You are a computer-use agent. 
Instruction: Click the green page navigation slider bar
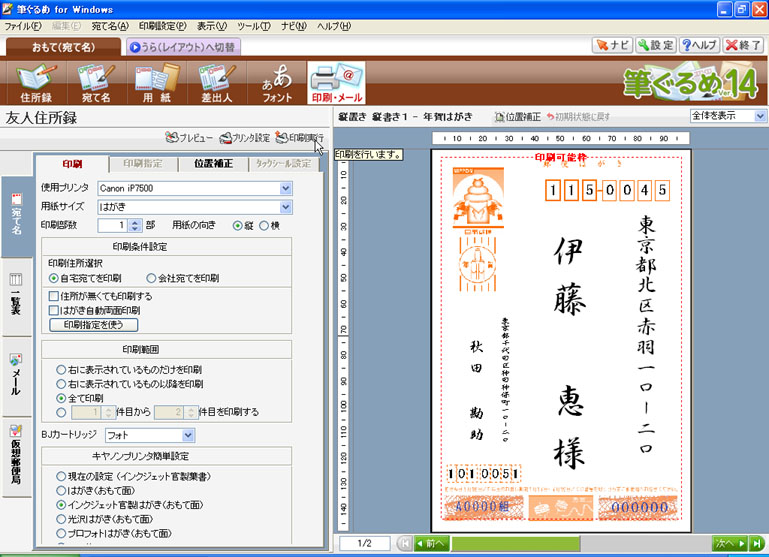(x=540, y=543)
